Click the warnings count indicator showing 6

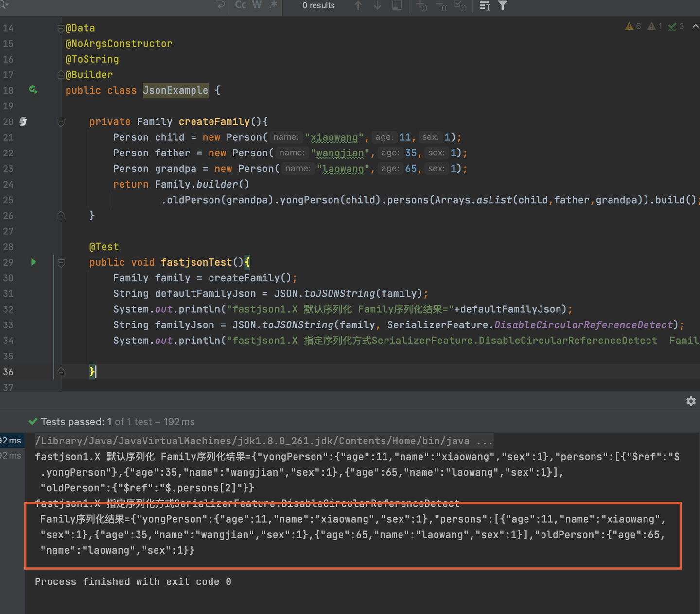[x=633, y=26]
